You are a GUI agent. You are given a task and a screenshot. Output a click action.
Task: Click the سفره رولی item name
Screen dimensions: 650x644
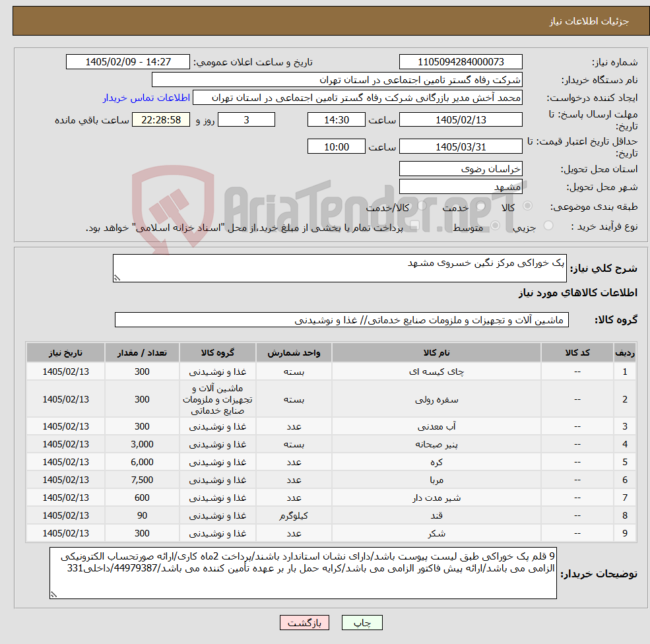[436, 399]
